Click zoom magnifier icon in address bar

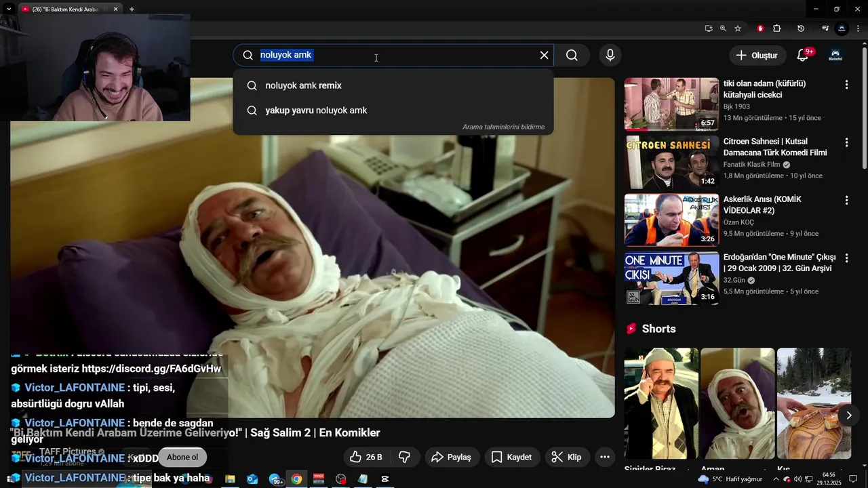(x=723, y=28)
